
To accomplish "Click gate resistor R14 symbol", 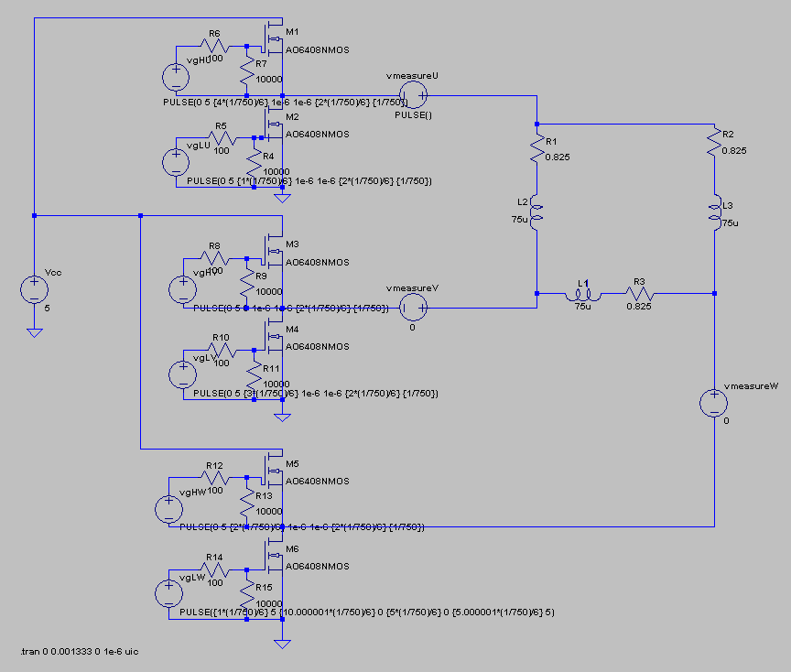I will click(x=214, y=570).
